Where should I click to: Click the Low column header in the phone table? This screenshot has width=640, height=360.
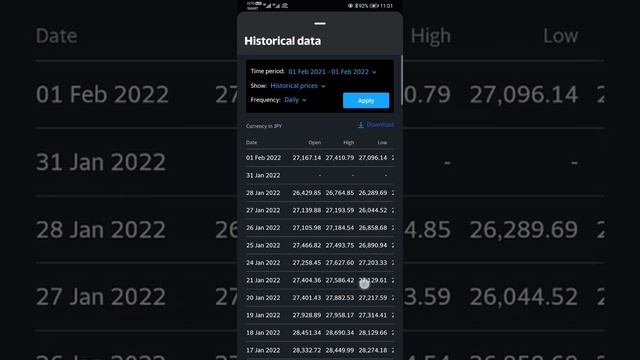[x=382, y=142]
